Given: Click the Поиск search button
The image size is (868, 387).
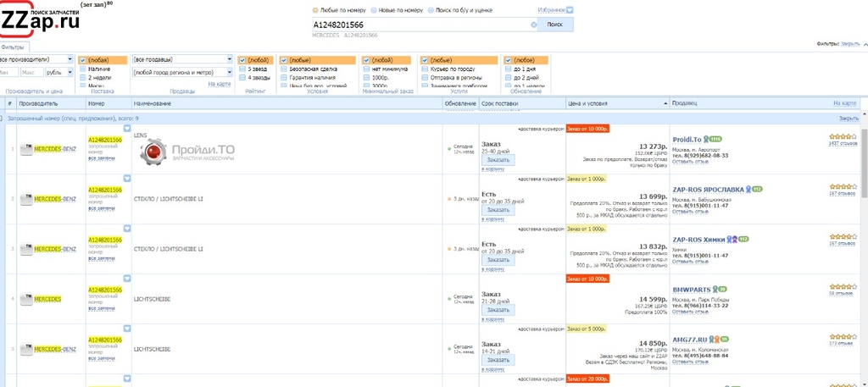Looking at the screenshot, I should (554, 25).
